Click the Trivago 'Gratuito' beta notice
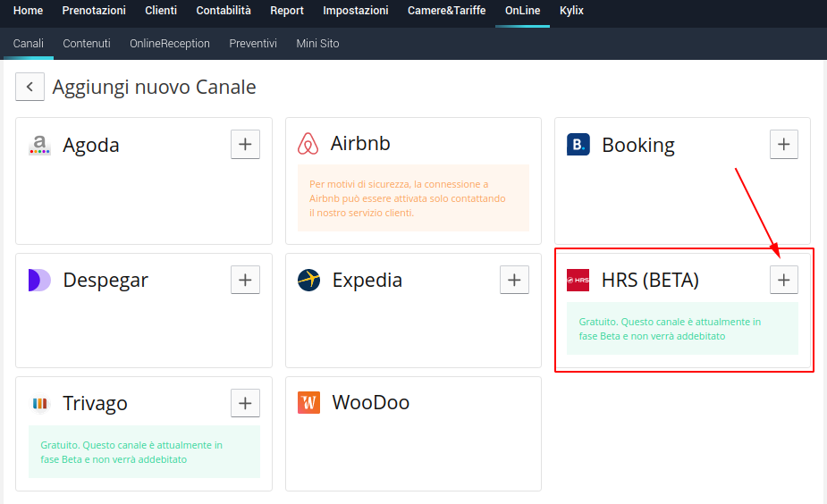The image size is (827, 504). (x=145, y=452)
